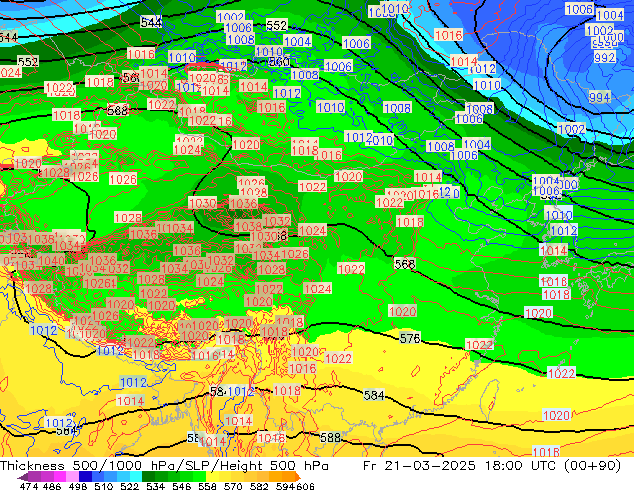Image resolution: width=634 pixels, height=490 pixels.
Task: Click legend value '570'
Action: pyautogui.click(x=233, y=486)
